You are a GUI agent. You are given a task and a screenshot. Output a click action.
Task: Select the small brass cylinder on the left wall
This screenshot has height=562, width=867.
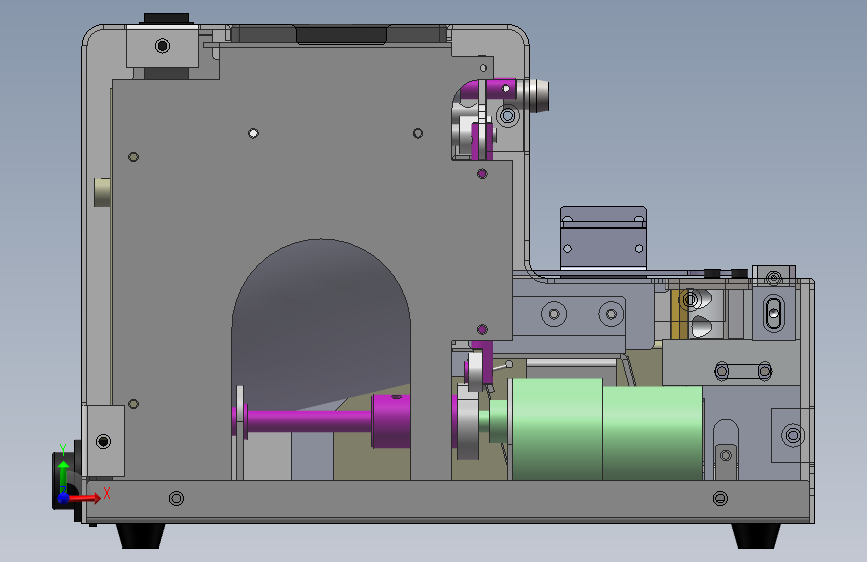(102, 192)
